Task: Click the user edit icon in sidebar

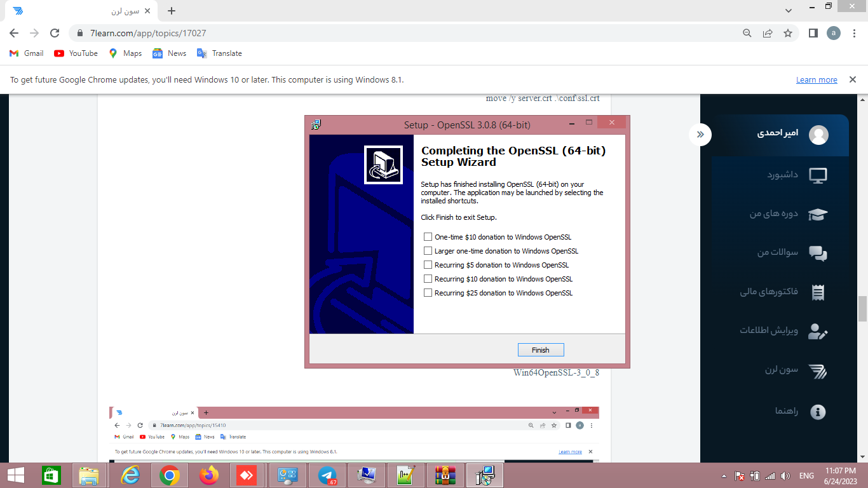Action: [x=818, y=331]
